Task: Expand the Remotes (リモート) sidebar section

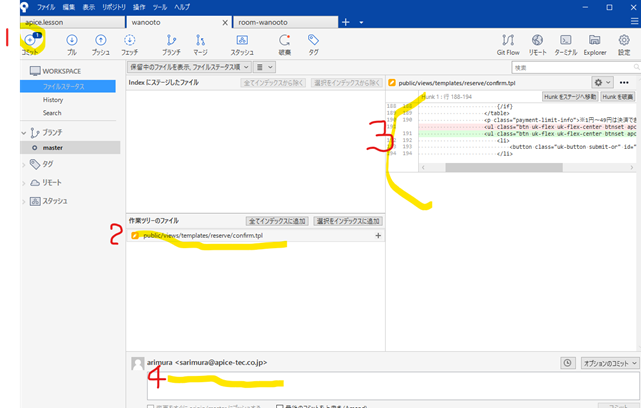Action: pos(23,183)
